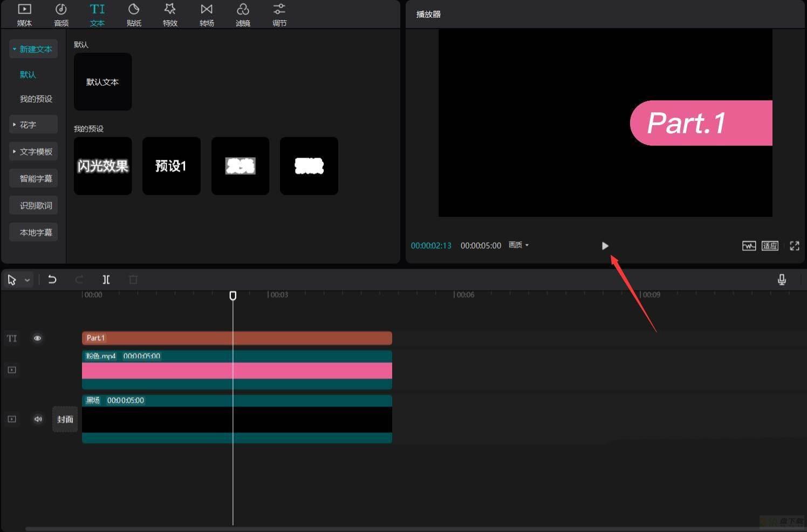Click total duration 00:00:05:00 in player

481,245
